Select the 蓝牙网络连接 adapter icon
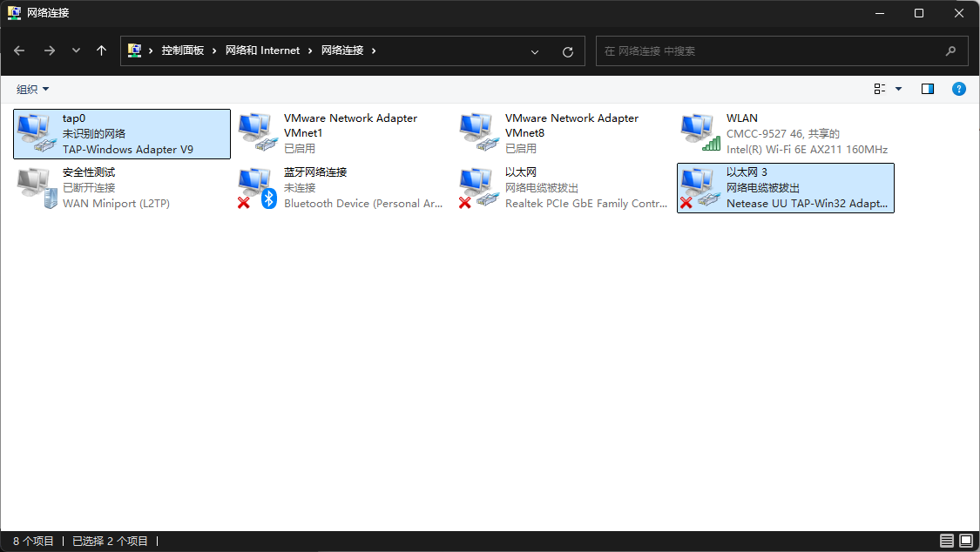980x552 pixels. click(x=258, y=187)
